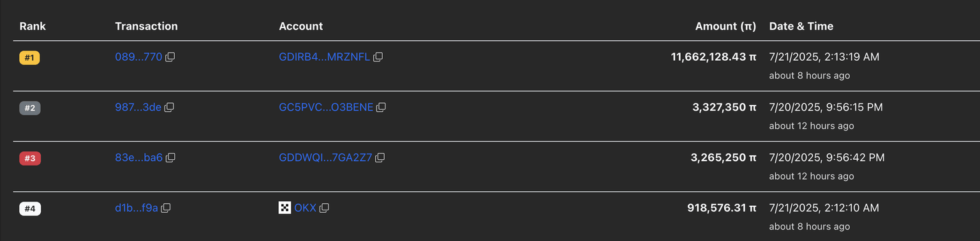The width and height of the screenshot is (980, 241).
Task: Copy transaction hash d1b...f9a
Action: 166,208
